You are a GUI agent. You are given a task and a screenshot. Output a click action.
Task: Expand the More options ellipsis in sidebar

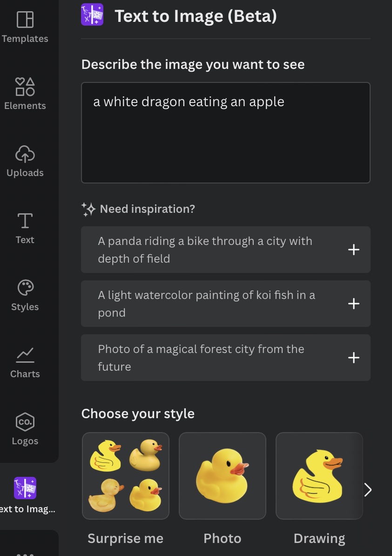[25, 553]
